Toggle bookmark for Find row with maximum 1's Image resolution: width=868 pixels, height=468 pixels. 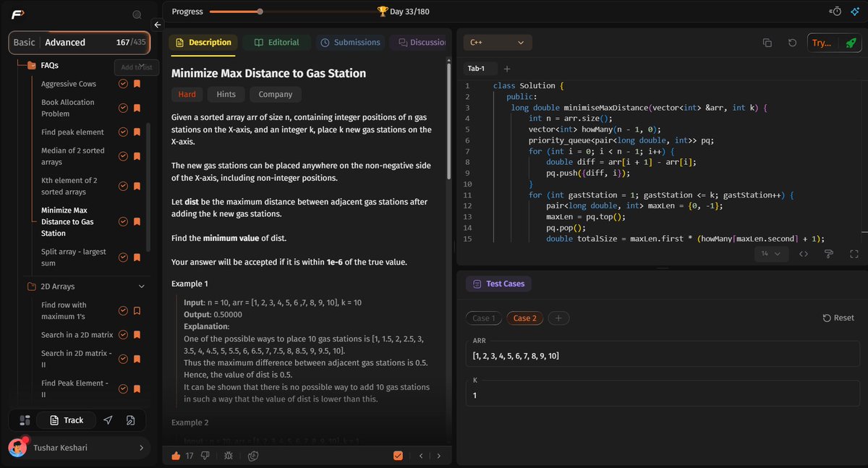click(x=137, y=311)
